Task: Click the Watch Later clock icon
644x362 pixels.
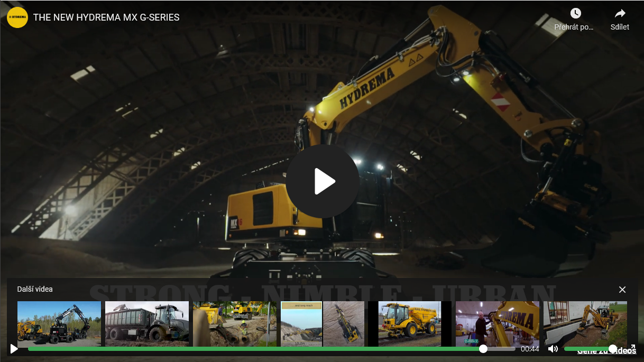Action: coord(576,13)
